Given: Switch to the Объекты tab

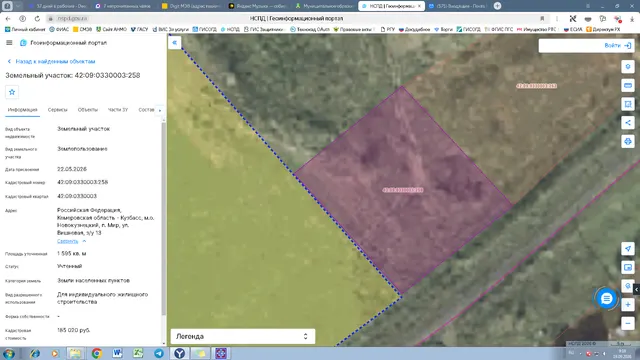Looking at the screenshot, I should [88, 110].
